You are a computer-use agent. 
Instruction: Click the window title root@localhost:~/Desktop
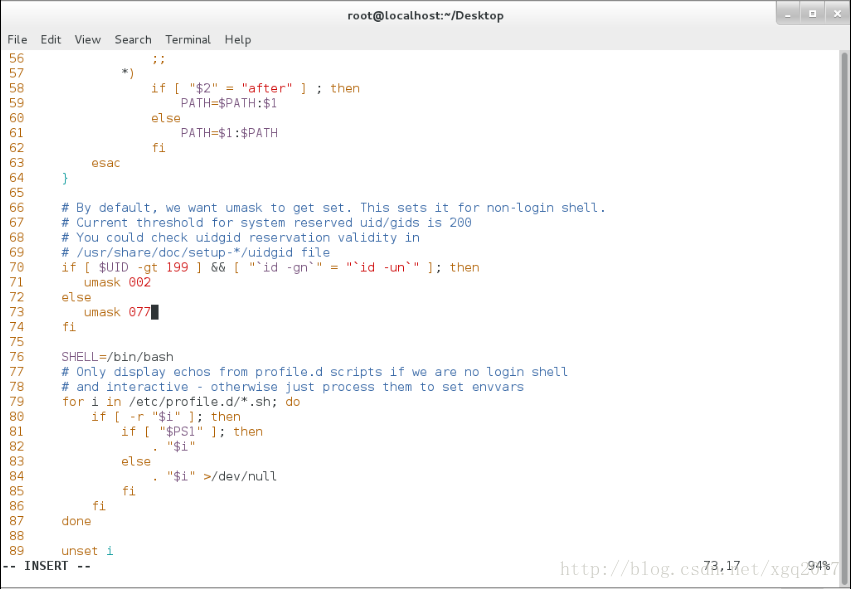pos(426,16)
